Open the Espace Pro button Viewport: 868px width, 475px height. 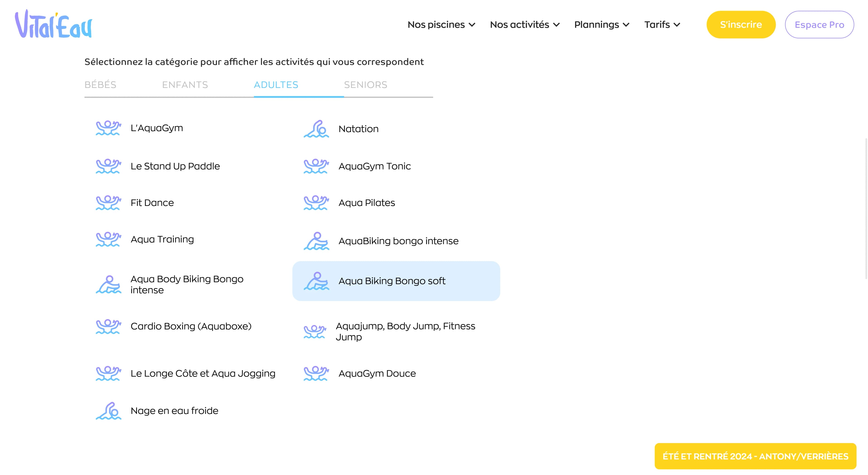point(819,25)
